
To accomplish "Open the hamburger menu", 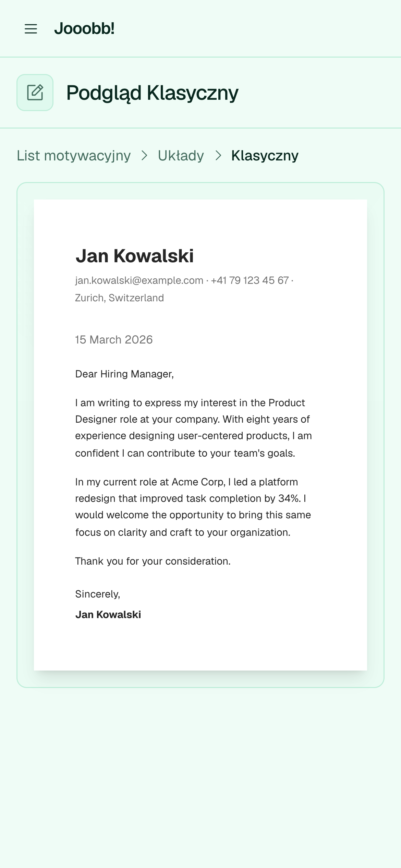I will (31, 29).
